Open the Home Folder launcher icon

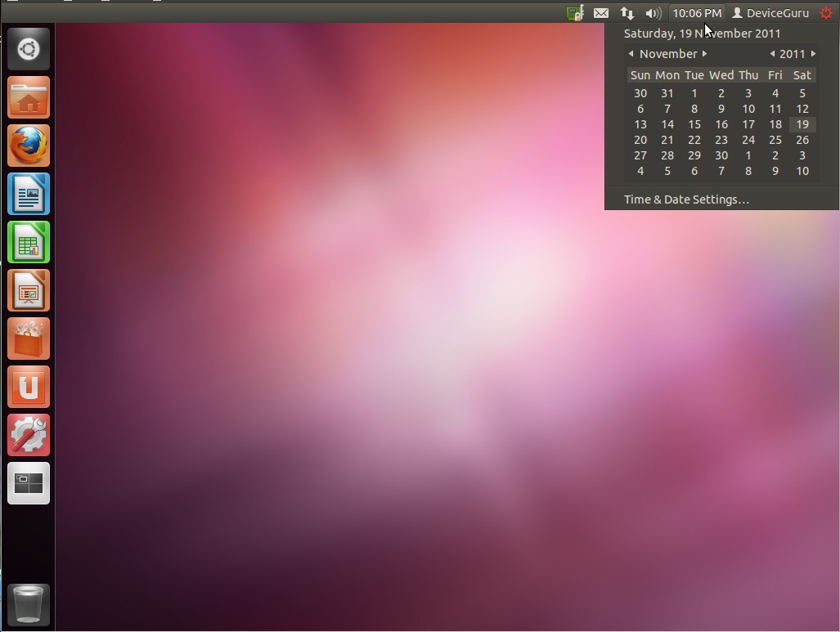coord(29,97)
